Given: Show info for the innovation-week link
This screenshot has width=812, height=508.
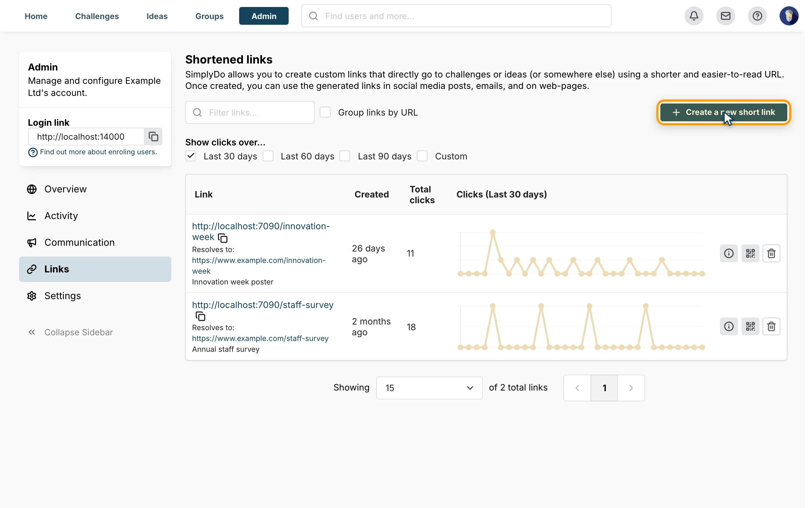Looking at the screenshot, I should 729,253.
